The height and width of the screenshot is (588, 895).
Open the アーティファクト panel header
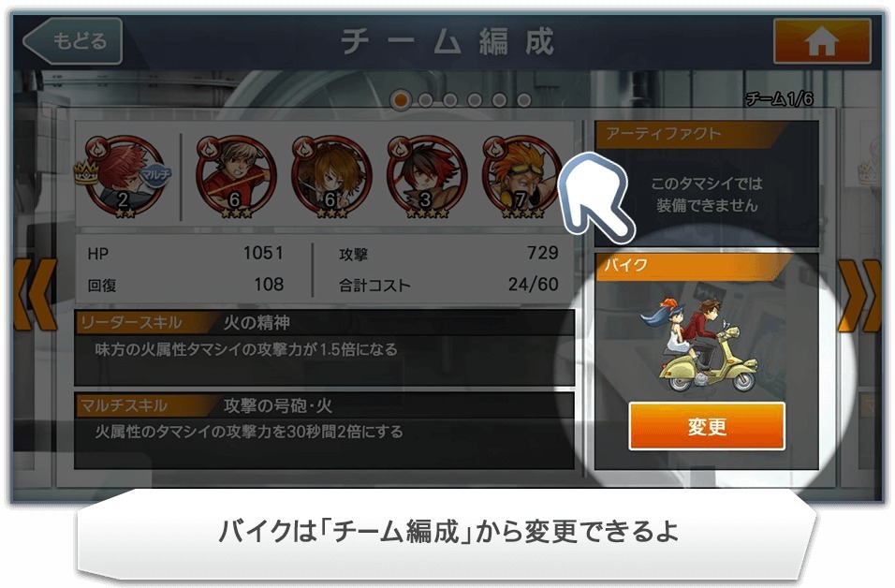coord(691,134)
